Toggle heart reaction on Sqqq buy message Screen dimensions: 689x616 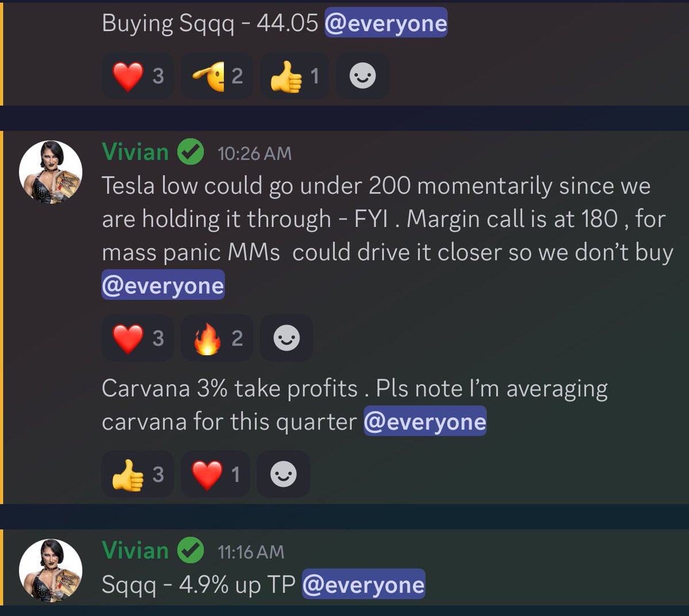pyautogui.click(x=138, y=76)
